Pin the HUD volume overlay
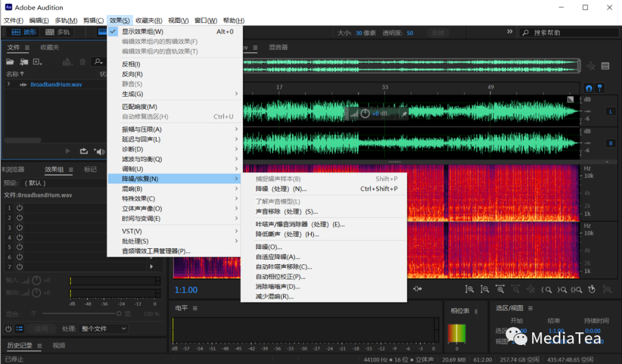This screenshot has width=622, height=364. (404, 114)
